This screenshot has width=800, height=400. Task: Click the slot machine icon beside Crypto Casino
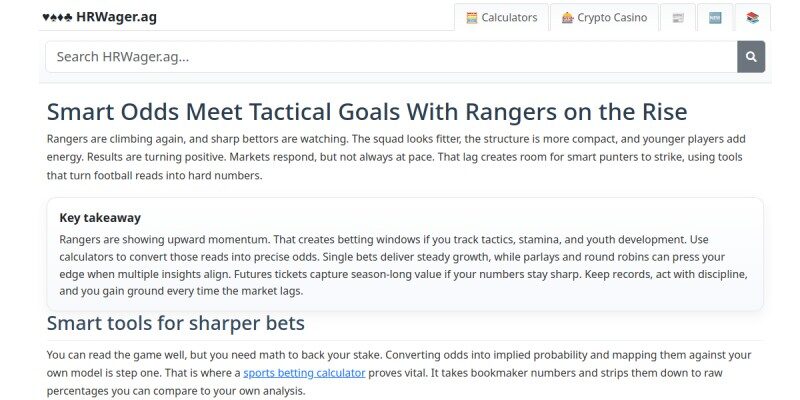[567, 18]
